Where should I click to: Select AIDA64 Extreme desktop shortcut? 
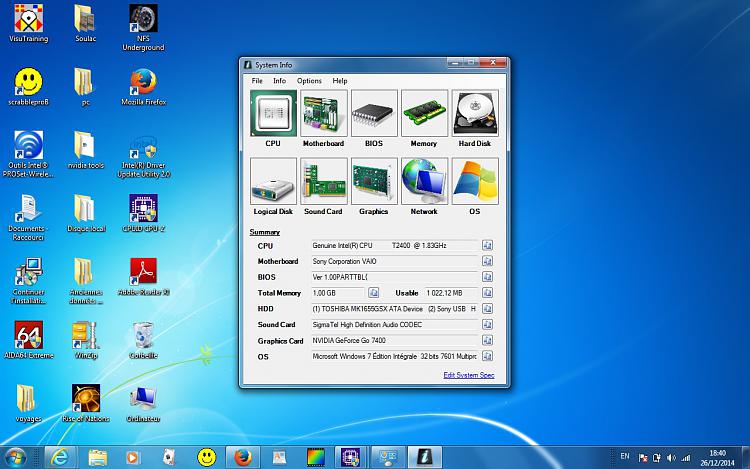coord(29,340)
